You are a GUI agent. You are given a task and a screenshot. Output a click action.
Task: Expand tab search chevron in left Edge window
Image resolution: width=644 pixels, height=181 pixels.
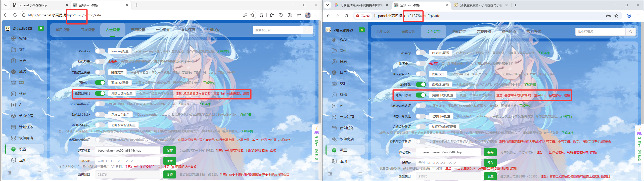point(6,5)
